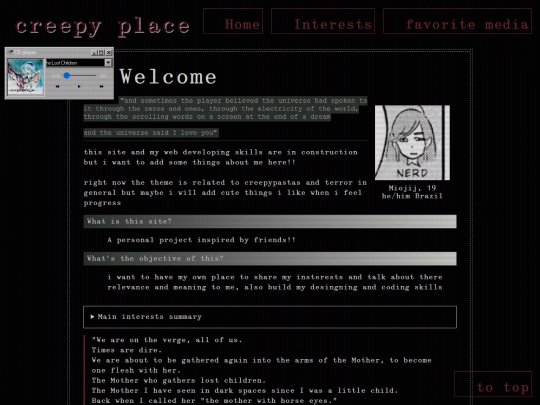Click the NERD profile picture
The height and width of the screenshot is (405, 540).
pos(412,143)
